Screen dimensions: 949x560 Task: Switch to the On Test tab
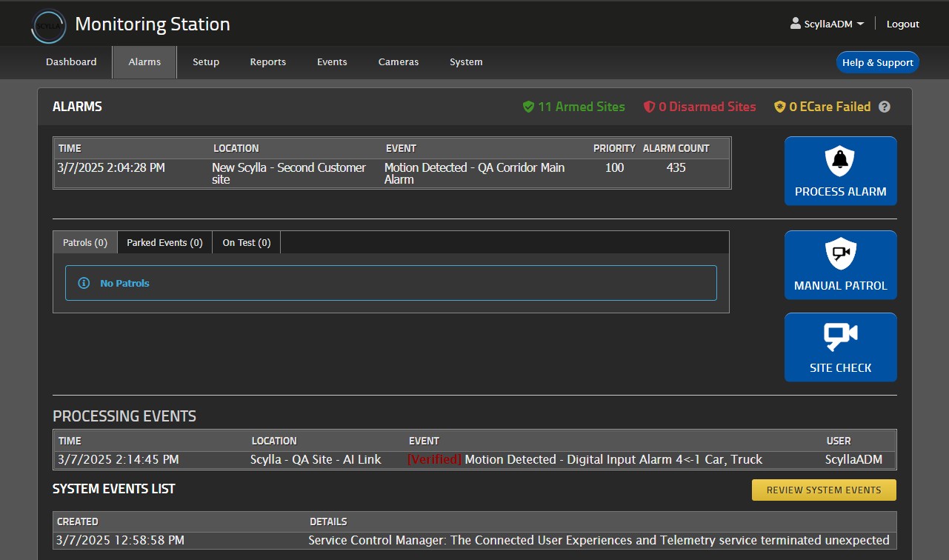[x=246, y=243]
